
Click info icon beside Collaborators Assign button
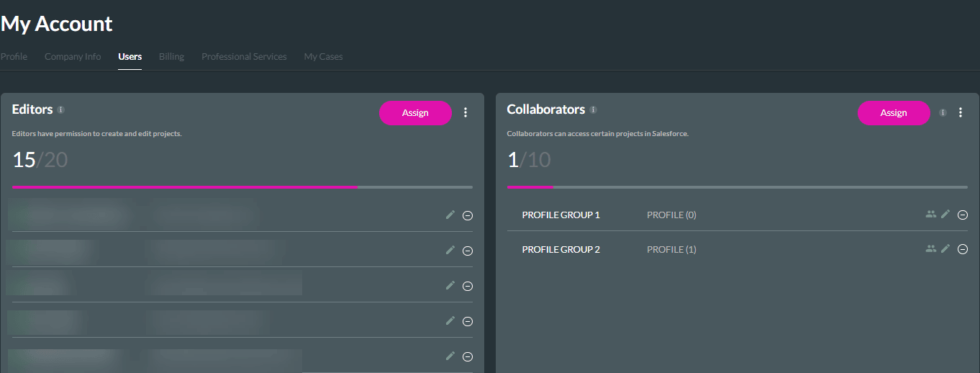point(943,113)
